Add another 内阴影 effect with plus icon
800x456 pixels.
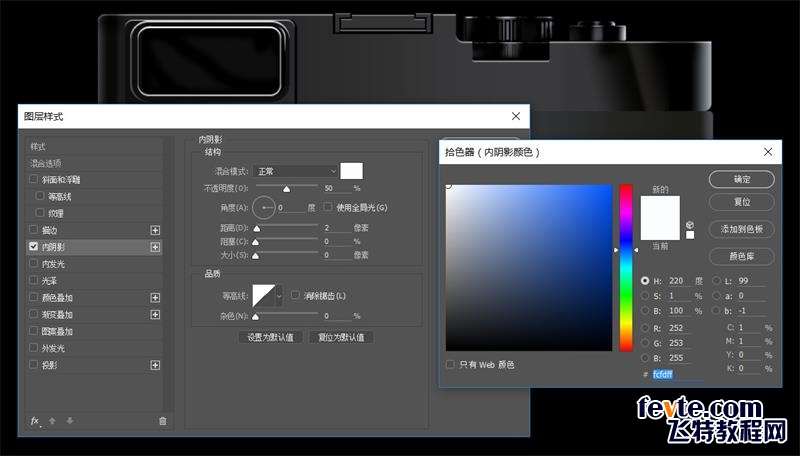(155, 247)
